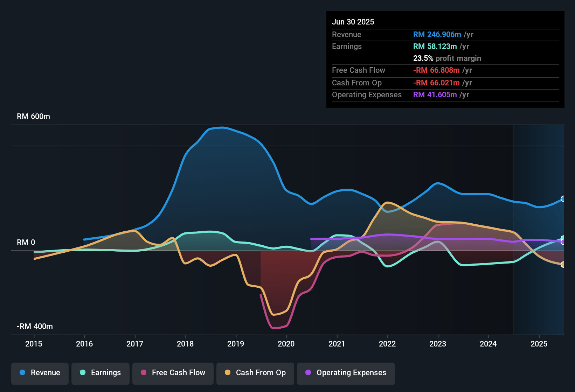
Task: Toggle the Earnings series visibility
Action: point(101,373)
